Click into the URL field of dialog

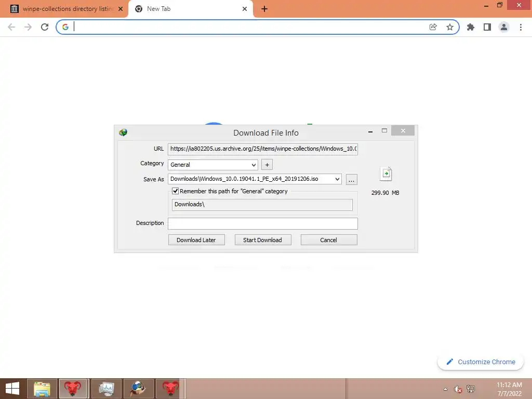click(262, 149)
